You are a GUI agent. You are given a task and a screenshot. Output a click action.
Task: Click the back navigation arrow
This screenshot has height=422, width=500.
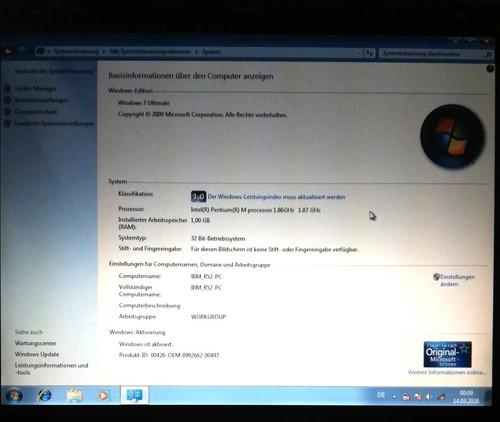coord(9,52)
